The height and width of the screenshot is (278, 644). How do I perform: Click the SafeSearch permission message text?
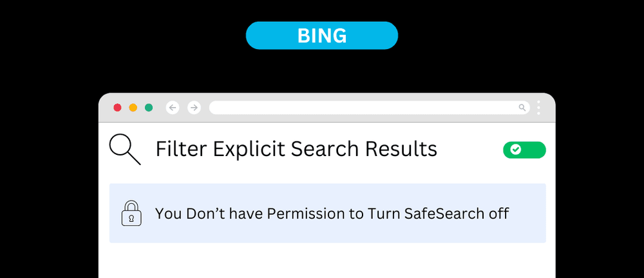tap(332, 213)
